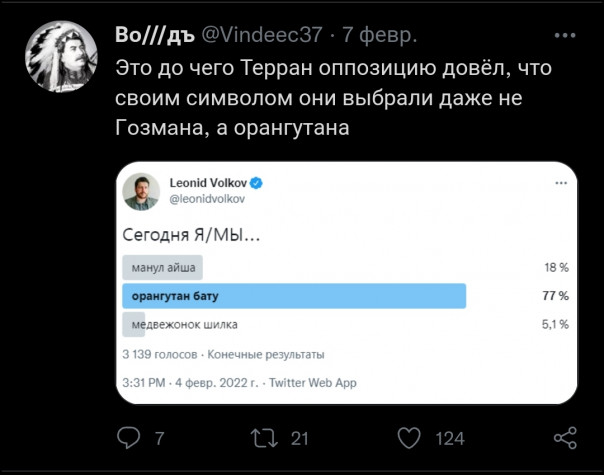This screenshot has width=604, height=475.
Task: Select the 'медвежонок шилка' poll option
Action: 180,324
